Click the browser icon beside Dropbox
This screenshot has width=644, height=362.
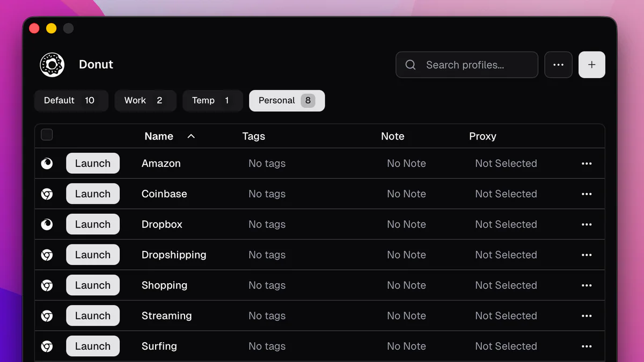point(47,224)
